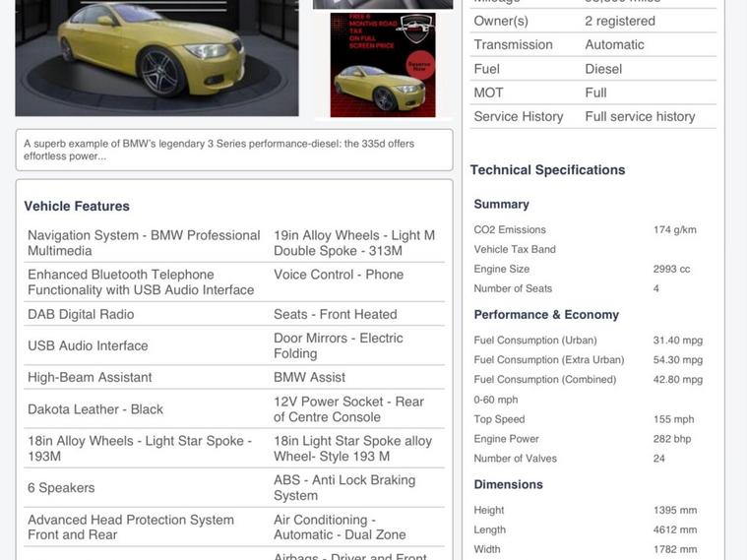Click the Seats - Front Heated feature
Viewport: 747px width, 560px height.
click(335, 314)
